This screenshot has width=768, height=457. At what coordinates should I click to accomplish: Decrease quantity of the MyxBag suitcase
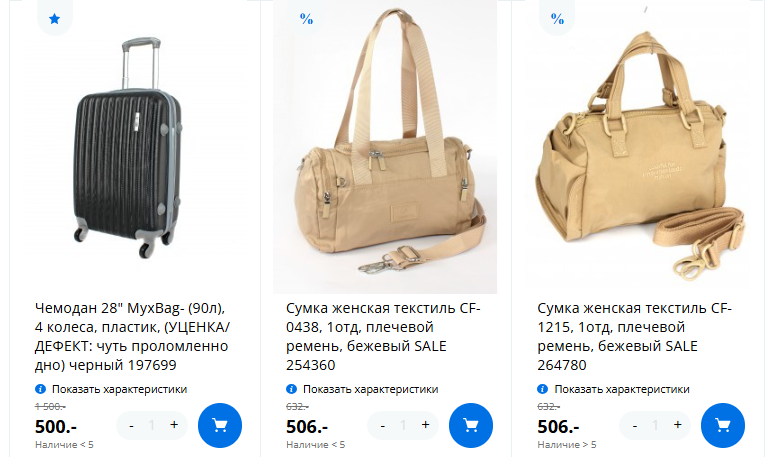[x=131, y=425]
